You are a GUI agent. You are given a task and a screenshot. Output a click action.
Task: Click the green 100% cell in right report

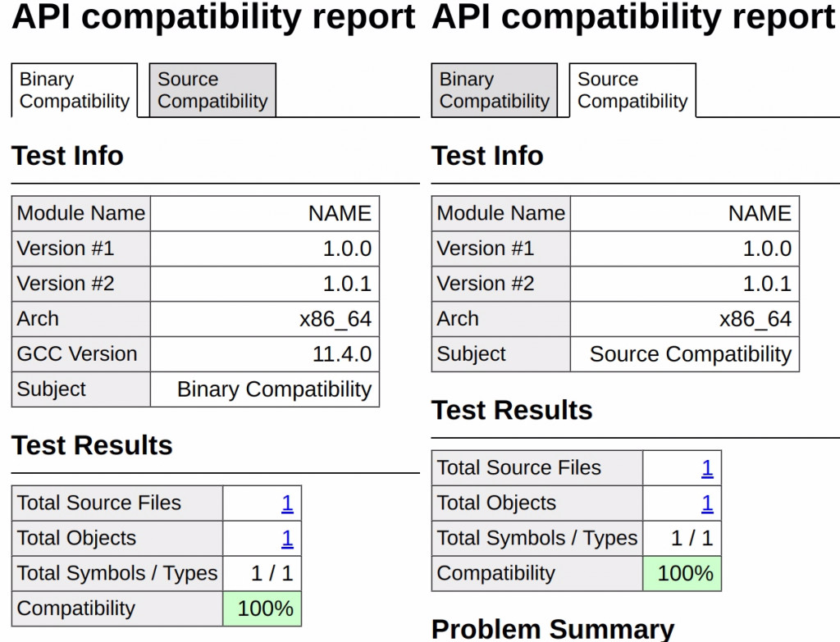pos(682,573)
